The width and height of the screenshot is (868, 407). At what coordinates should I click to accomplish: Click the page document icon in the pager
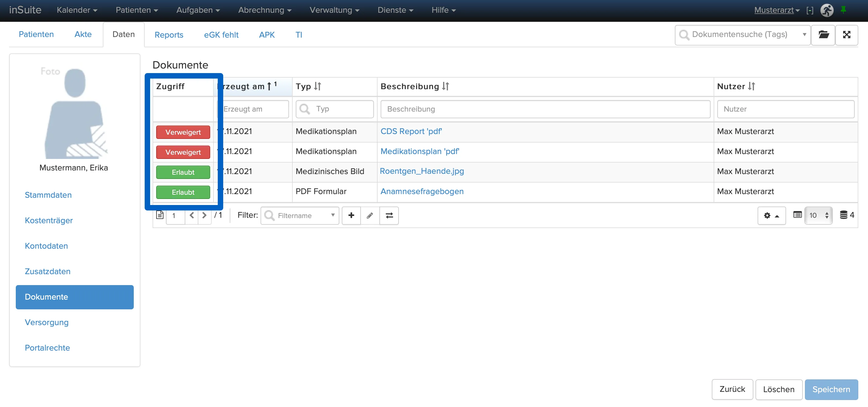pyautogui.click(x=160, y=215)
